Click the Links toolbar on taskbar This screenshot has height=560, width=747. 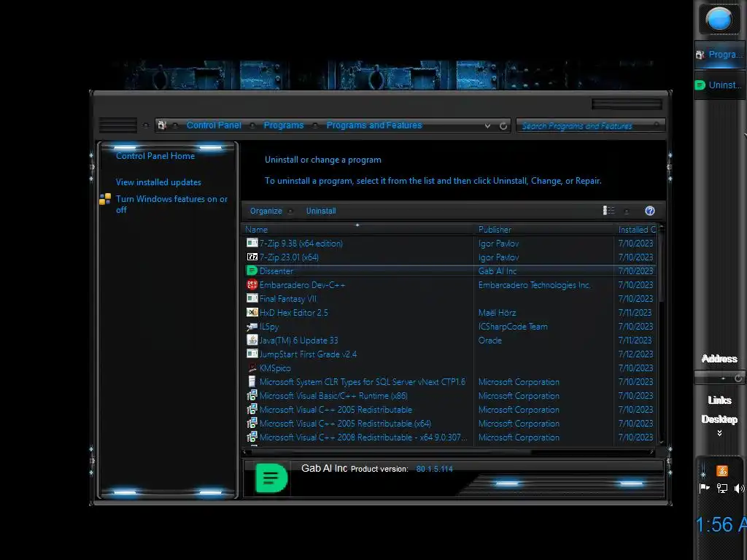tap(719, 400)
